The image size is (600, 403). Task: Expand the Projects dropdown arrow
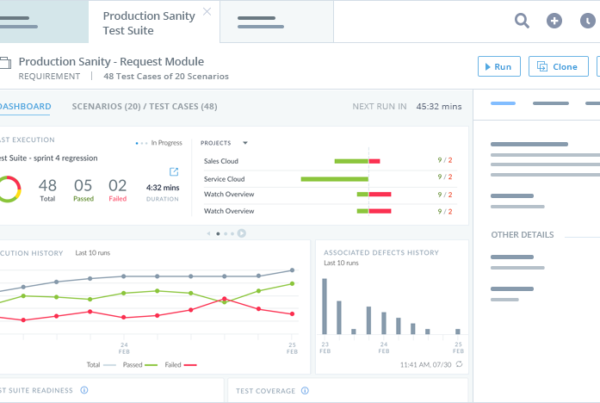click(x=245, y=143)
